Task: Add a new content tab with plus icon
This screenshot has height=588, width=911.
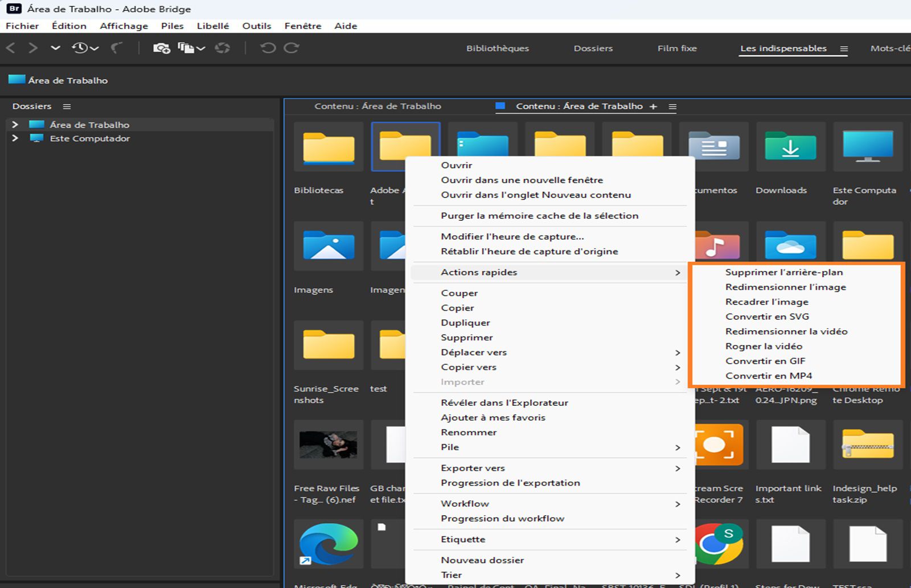Action: point(653,106)
